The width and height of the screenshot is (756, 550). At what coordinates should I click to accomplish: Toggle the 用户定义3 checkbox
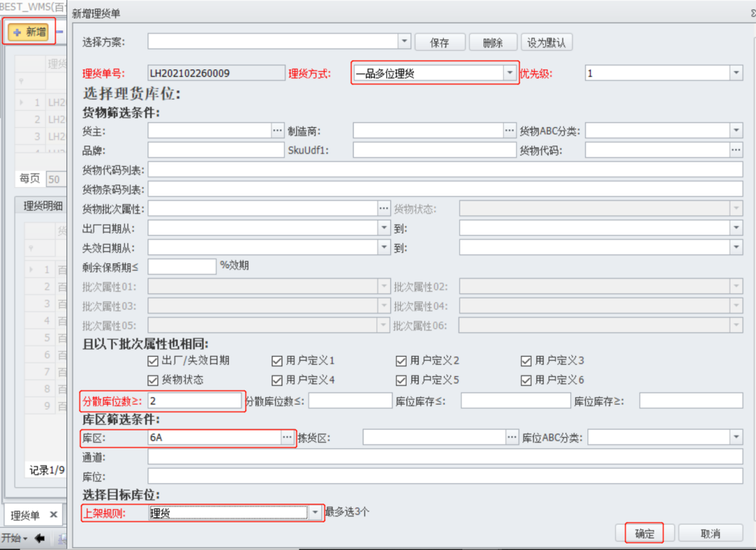(x=526, y=361)
